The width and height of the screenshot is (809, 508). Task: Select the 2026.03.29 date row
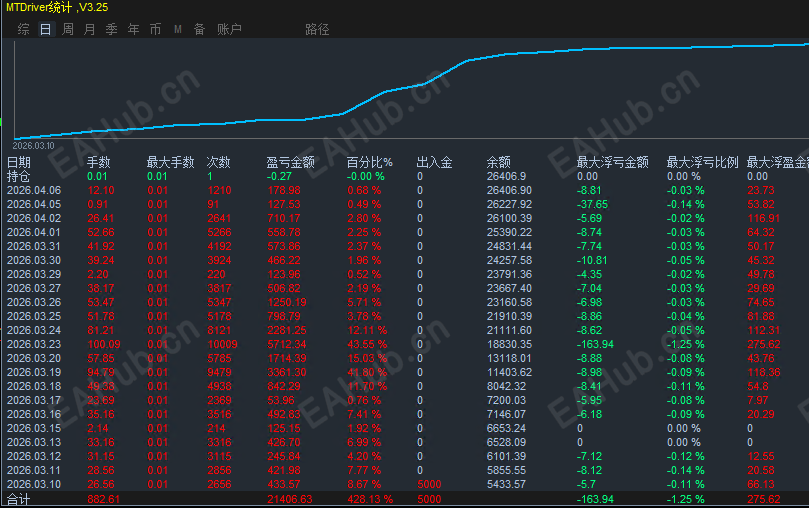[34, 274]
